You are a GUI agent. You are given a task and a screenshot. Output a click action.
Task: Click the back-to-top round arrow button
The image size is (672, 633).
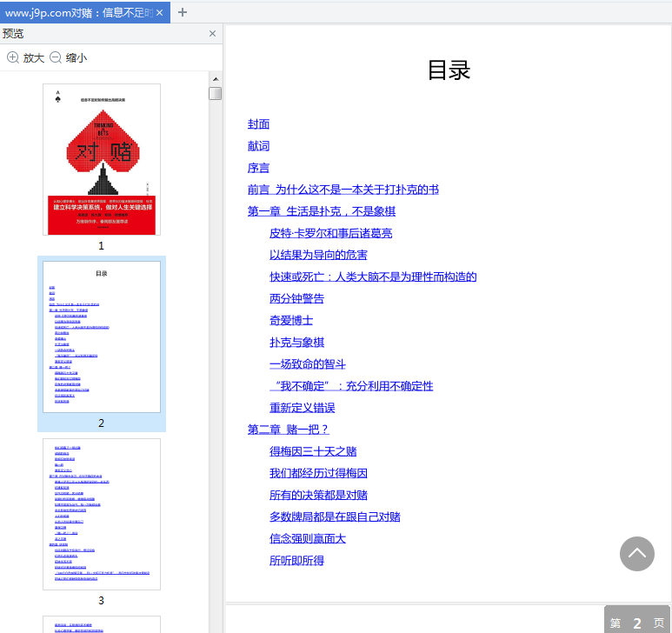pyautogui.click(x=637, y=554)
